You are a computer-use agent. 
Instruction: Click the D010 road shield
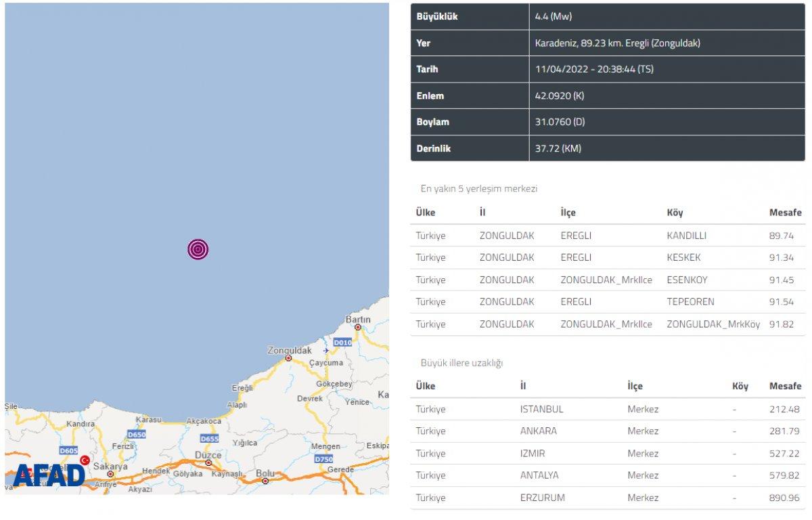(344, 343)
